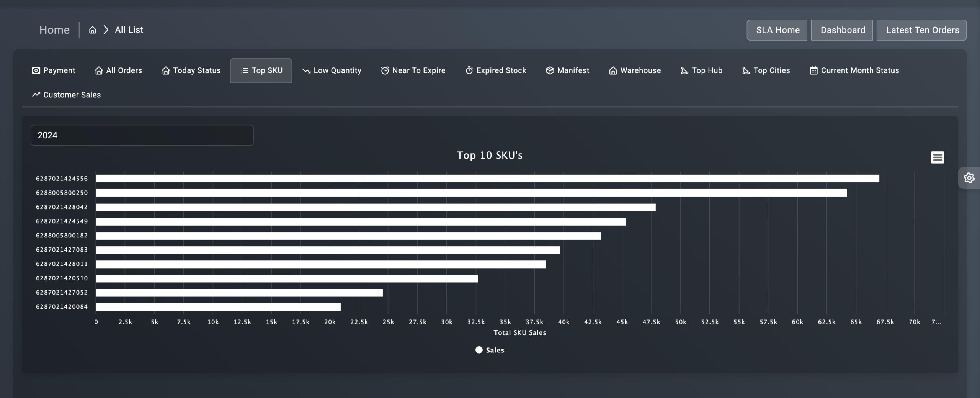980x398 pixels.
Task: Select the Manifest package icon
Action: tap(549, 70)
